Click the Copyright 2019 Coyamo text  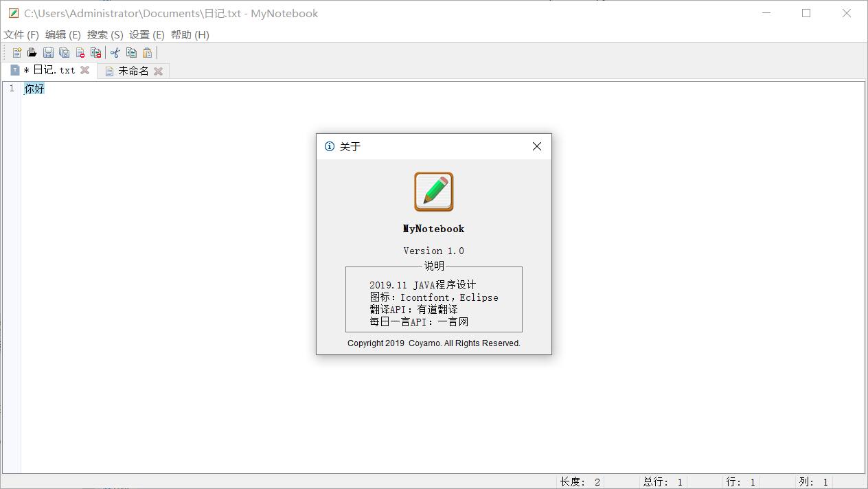pos(434,343)
